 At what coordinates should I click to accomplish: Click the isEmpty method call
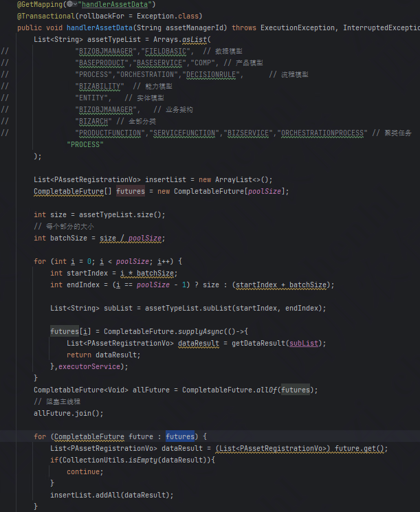[143, 460]
